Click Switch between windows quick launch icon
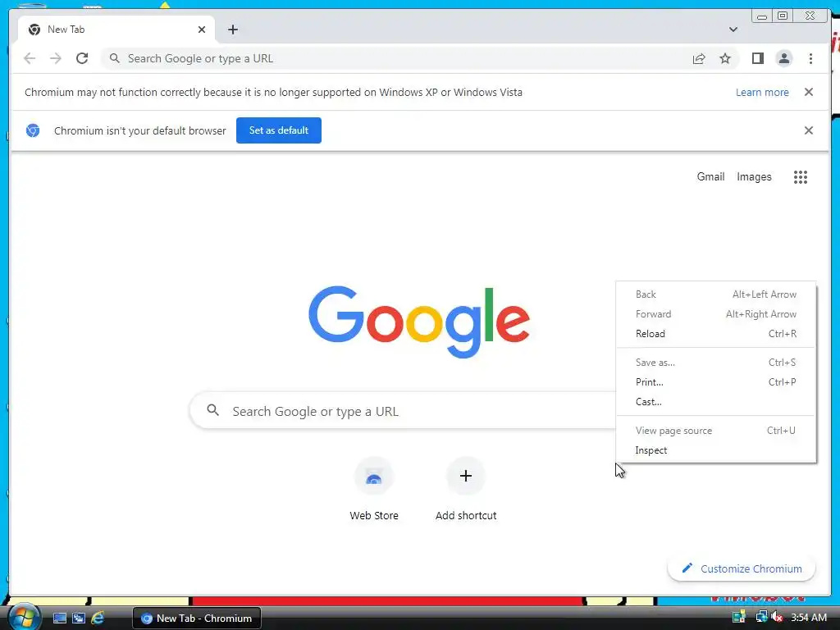The height and width of the screenshot is (630, 840). tap(79, 619)
